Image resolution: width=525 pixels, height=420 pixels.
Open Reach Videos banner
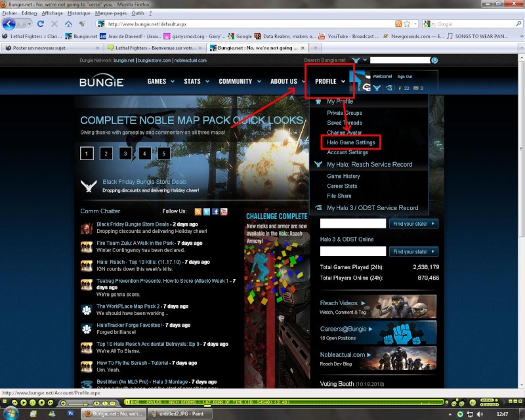point(378,306)
